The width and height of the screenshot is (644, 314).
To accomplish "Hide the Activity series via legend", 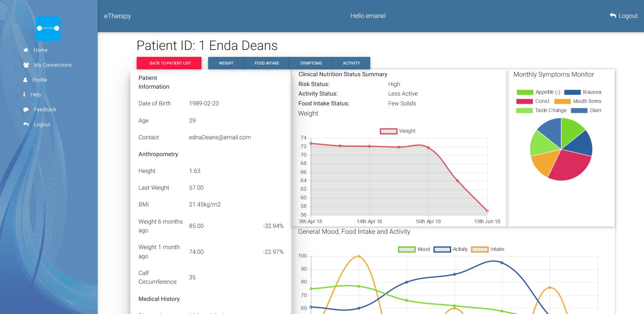I will coord(442,249).
